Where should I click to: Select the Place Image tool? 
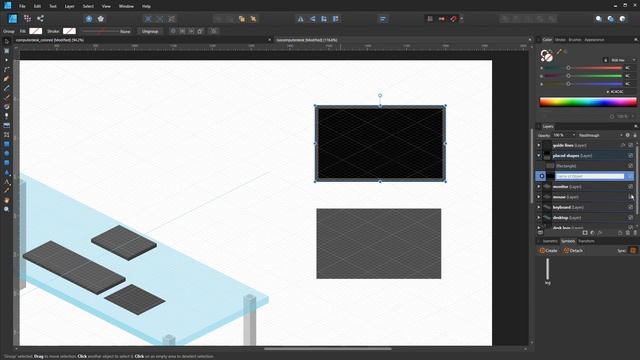coord(7,125)
